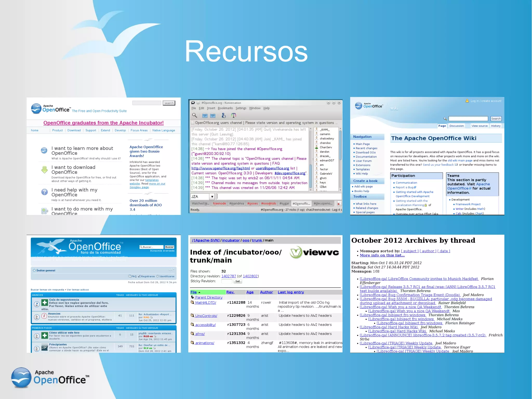This screenshot has height=399, width=532.
Task: Open the 'Principiantes' forum link
Action: point(58,344)
